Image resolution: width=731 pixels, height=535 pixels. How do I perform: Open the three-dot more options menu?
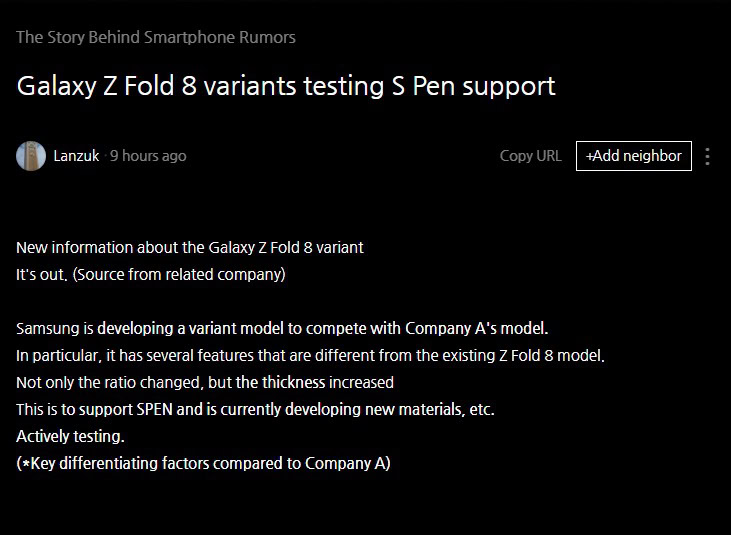(x=708, y=156)
